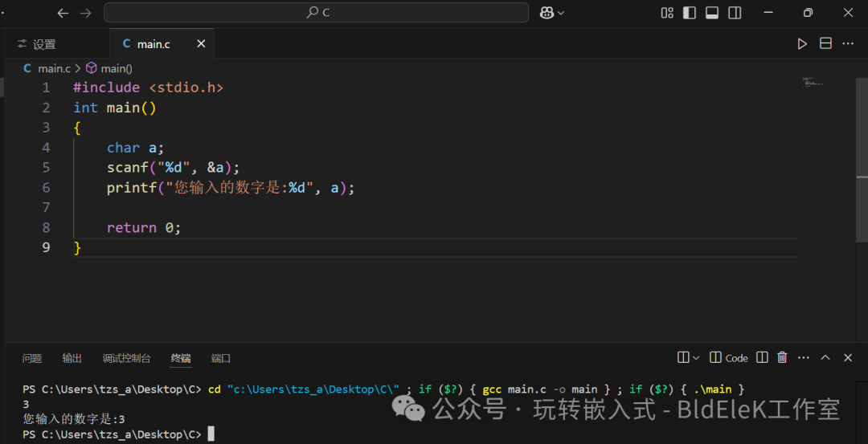
Task: Maximize the panel with up chevron
Action: 825,358
